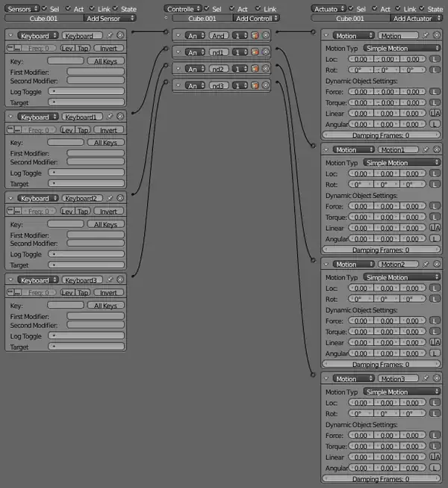Remove the Keyboard2 sensor with its X icon
Screen dimensions: 448x488
click(x=120, y=199)
